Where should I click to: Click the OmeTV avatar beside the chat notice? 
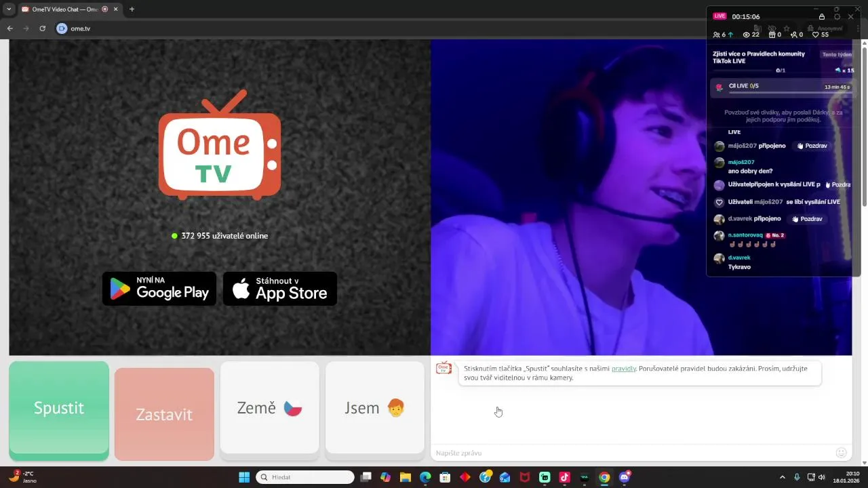tap(443, 368)
